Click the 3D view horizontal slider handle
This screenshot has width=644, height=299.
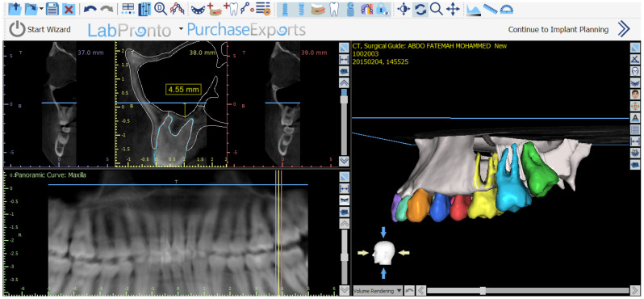[x=483, y=291]
